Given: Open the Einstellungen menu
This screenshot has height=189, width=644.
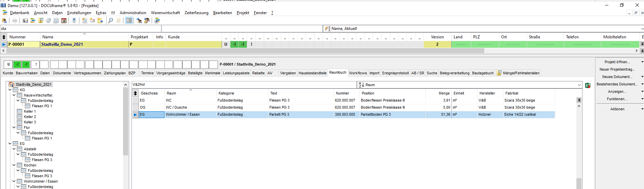Looking at the screenshot, I should tap(79, 13).
